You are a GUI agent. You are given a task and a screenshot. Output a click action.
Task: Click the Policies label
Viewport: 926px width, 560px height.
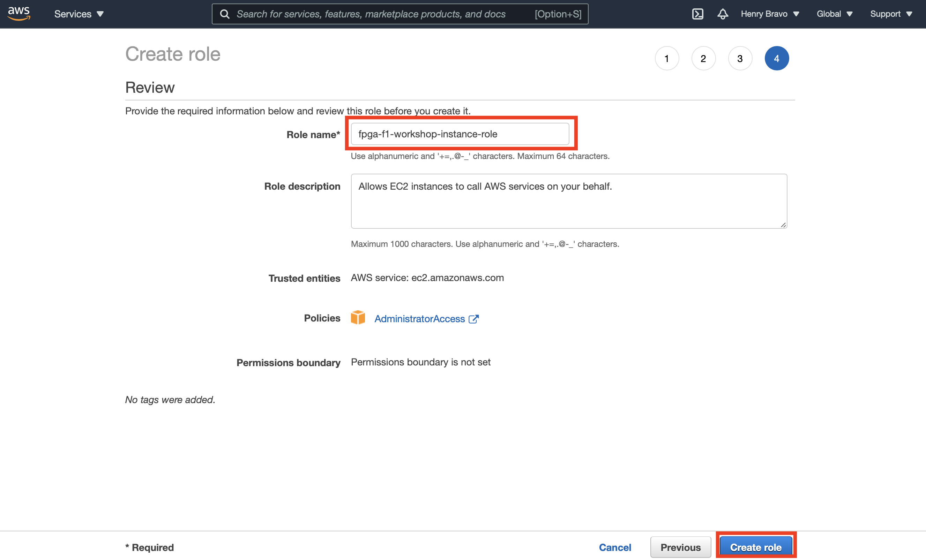tap(322, 318)
